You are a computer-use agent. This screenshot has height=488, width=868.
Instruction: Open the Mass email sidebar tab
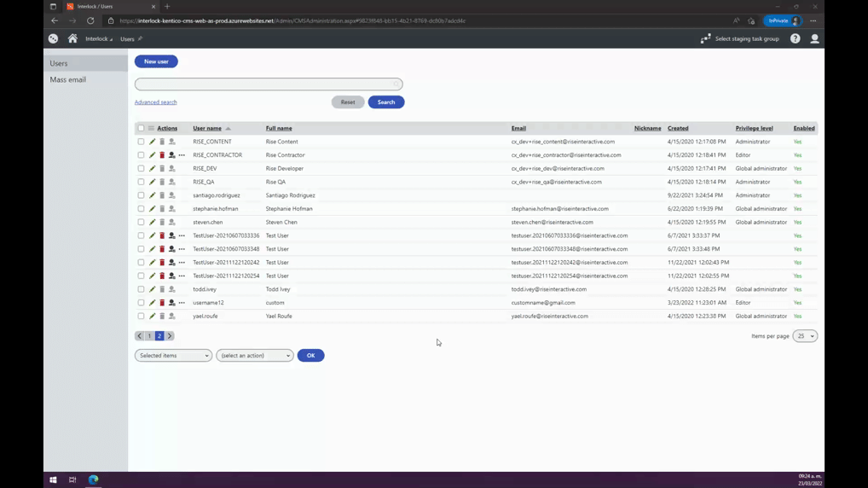[x=86, y=79]
